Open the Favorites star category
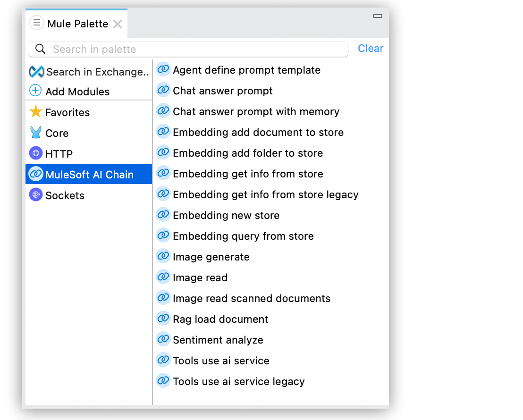This screenshot has height=420, width=523. (35, 112)
